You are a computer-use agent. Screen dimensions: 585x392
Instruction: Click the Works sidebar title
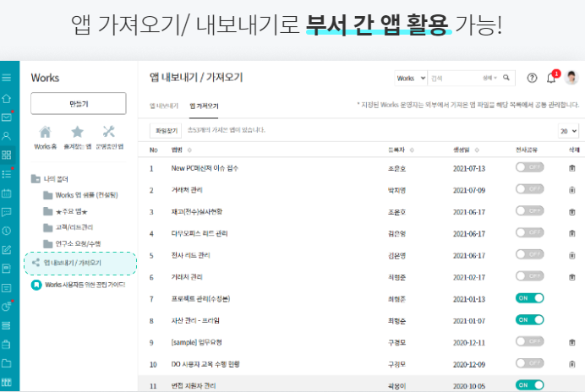point(45,78)
